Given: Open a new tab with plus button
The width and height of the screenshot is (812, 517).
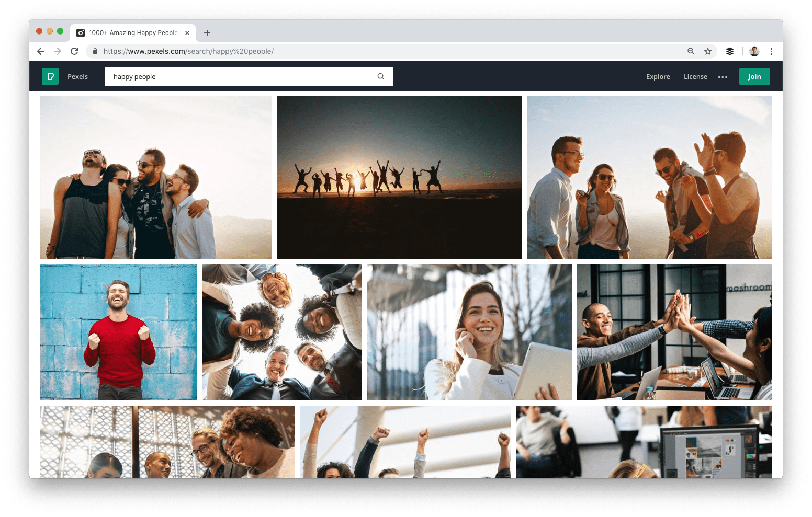Looking at the screenshot, I should point(207,33).
